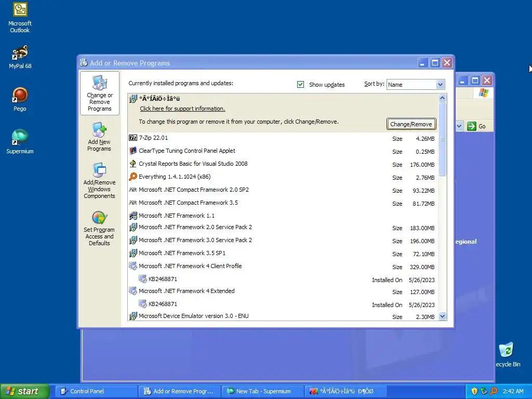Select Microsoft Device Emulator version 3.0 - ENU

(283, 316)
